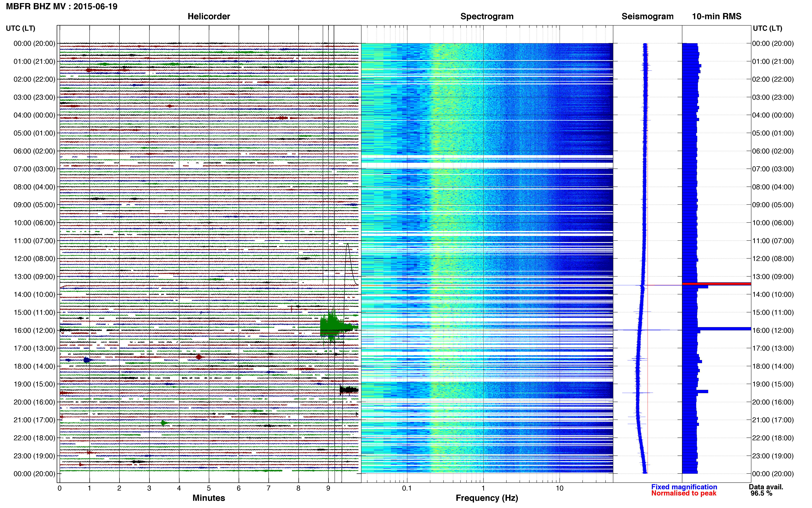Click the '3' tick on the Minutes axis
The image size is (812, 508).
(149, 488)
